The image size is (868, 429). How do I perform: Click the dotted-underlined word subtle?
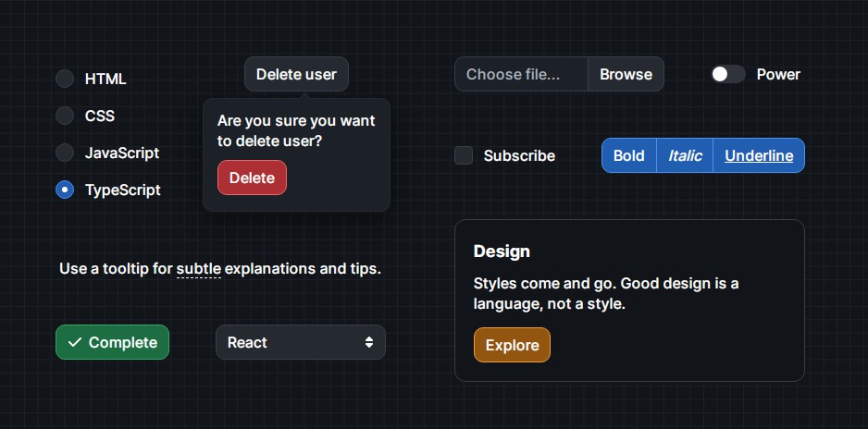coord(199,269)
